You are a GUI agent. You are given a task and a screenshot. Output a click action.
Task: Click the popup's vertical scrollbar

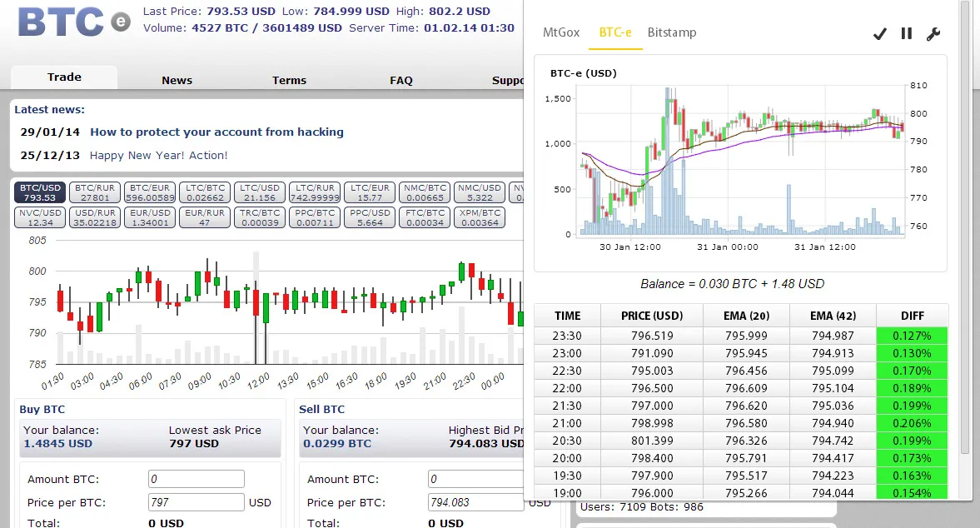point(965,227)
